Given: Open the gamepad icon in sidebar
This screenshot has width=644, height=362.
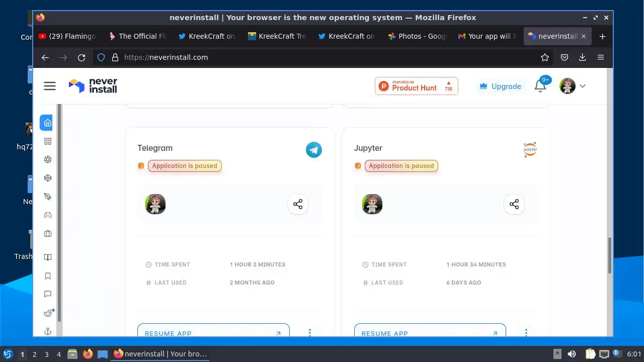Looking at the screenshot, I should tap(48, 215).
